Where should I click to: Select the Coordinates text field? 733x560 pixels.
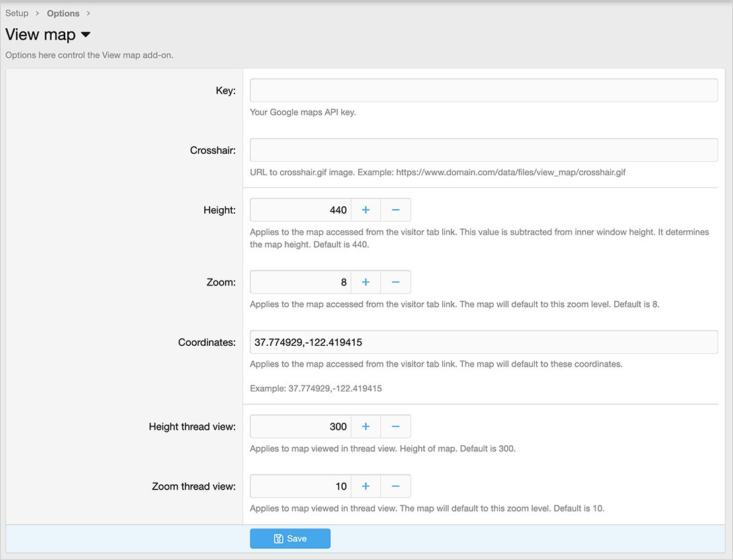pos(484,342)
